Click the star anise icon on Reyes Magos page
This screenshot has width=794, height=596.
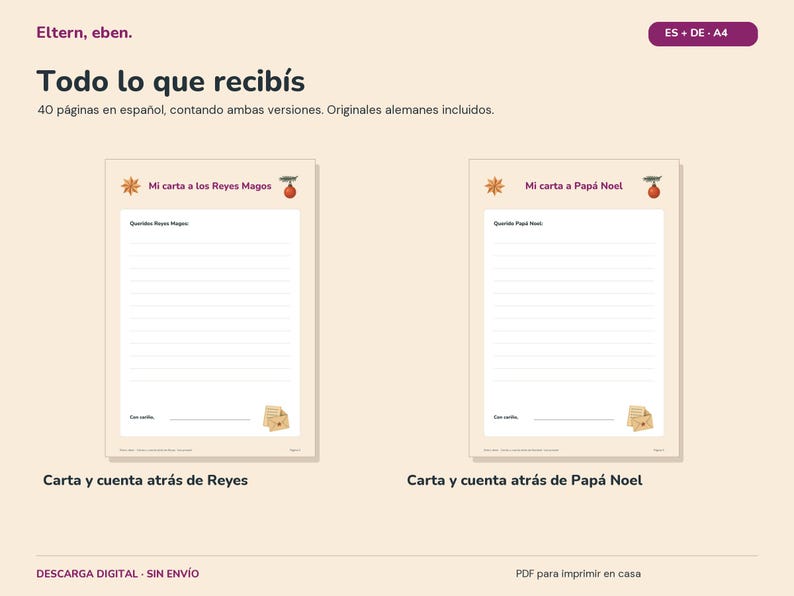[x=131, y=186]
